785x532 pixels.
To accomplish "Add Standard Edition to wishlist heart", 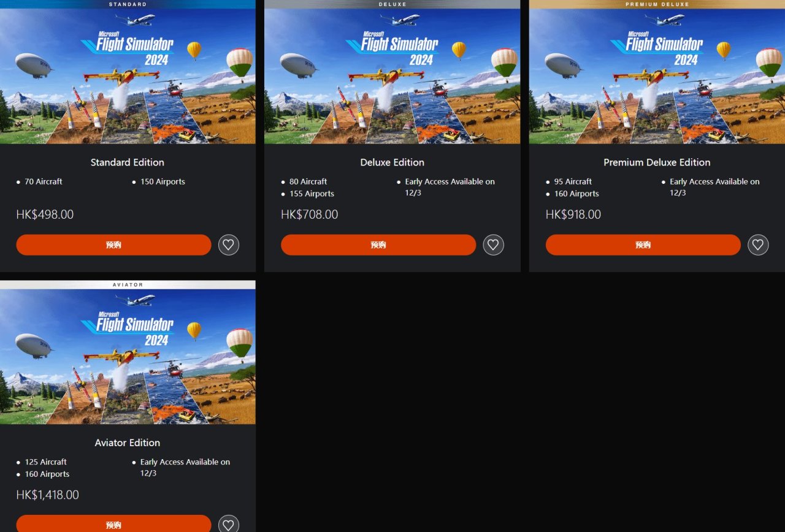I will [x=229, y=245].
